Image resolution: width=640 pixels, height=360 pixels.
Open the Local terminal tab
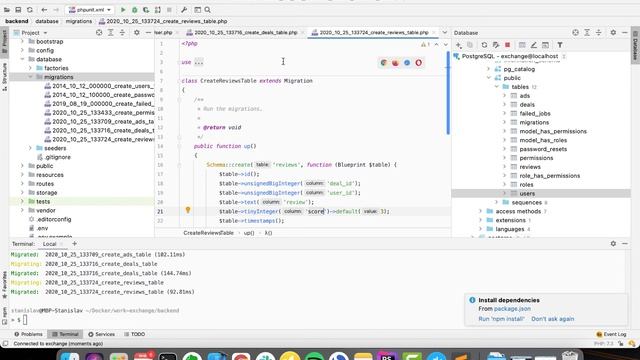point(49,244)
